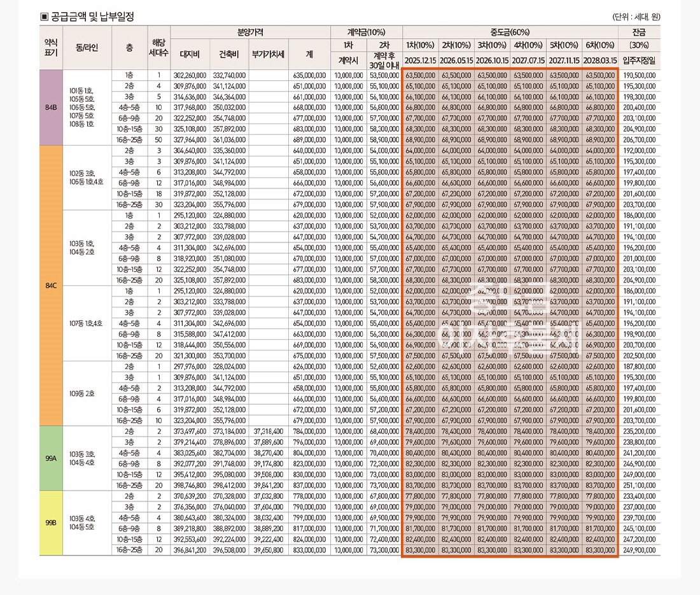Select the total 663,000,000
The image size is (700, 595).
coord(309,334)
